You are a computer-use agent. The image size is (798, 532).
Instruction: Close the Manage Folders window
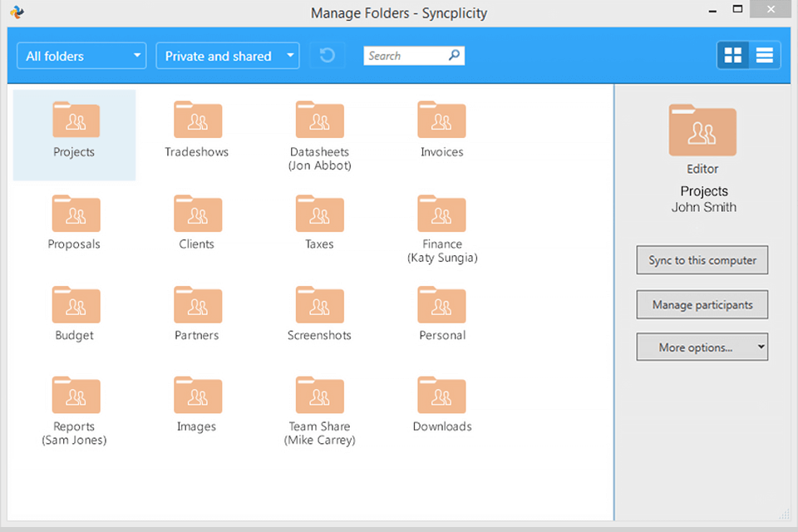[771, 9]
